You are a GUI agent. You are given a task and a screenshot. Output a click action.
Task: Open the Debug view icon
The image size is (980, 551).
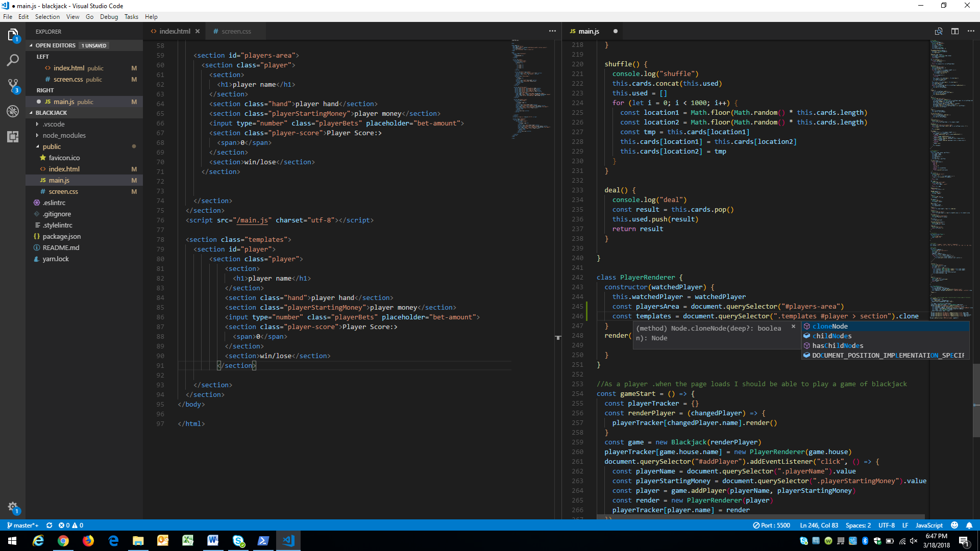pos(13,111)
